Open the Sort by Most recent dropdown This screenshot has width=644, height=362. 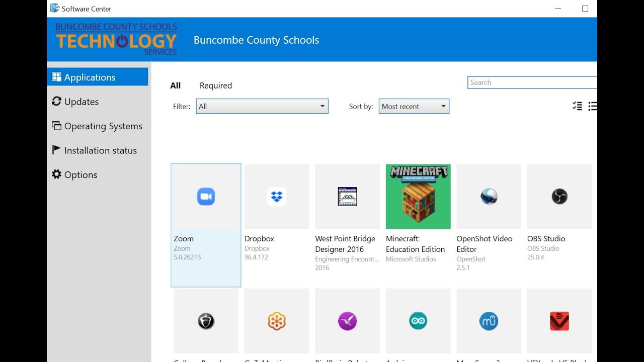pos(414,106)
